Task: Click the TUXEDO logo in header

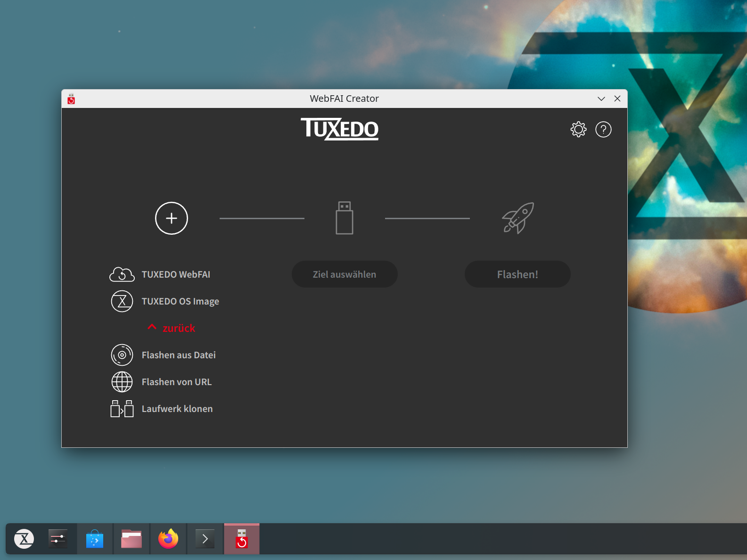Action: [x=340, y=129]
